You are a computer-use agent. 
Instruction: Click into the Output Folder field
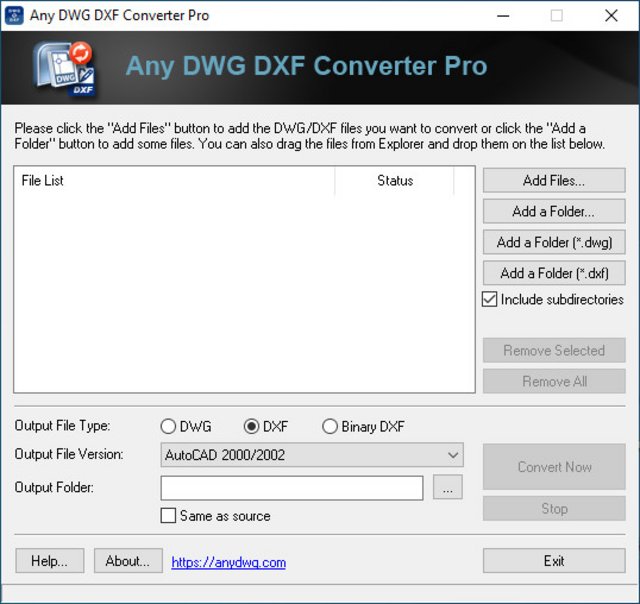click(292, 488)
